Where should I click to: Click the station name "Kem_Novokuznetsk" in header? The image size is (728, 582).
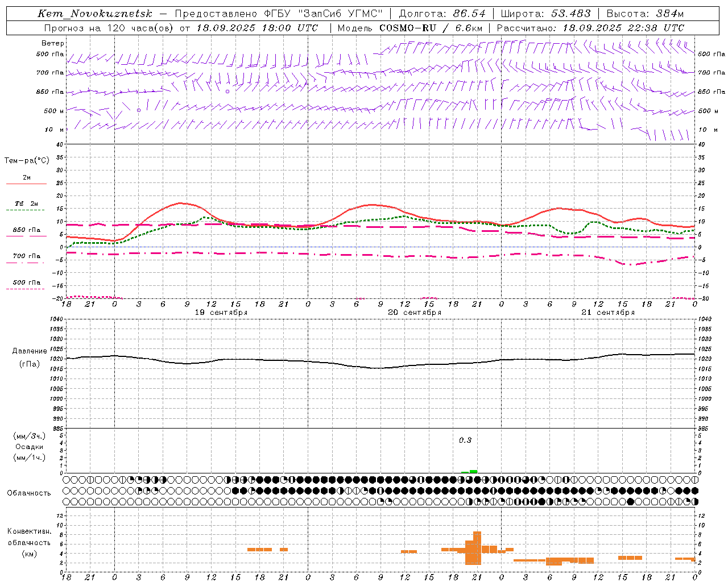95,14
